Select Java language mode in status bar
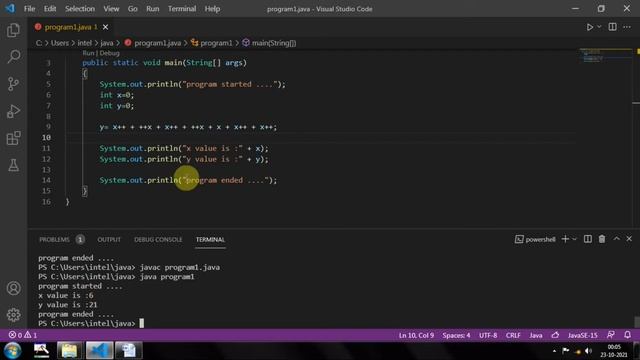 [536, 335]
